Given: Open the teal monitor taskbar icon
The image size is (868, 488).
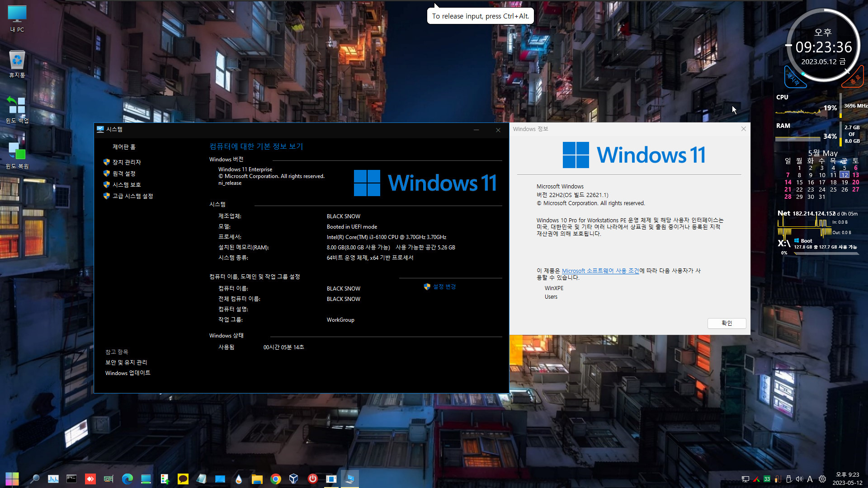Looking at the screenshot, I should point(146,479).
